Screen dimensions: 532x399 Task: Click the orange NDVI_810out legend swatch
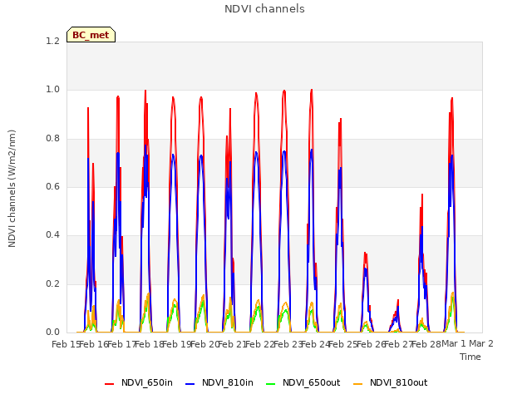(358, 384)
